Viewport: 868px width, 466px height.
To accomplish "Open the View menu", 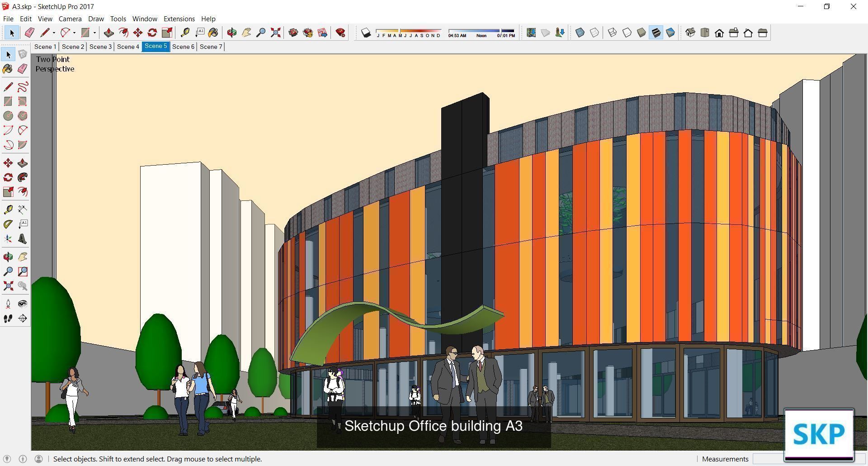I will coord(45,19).
